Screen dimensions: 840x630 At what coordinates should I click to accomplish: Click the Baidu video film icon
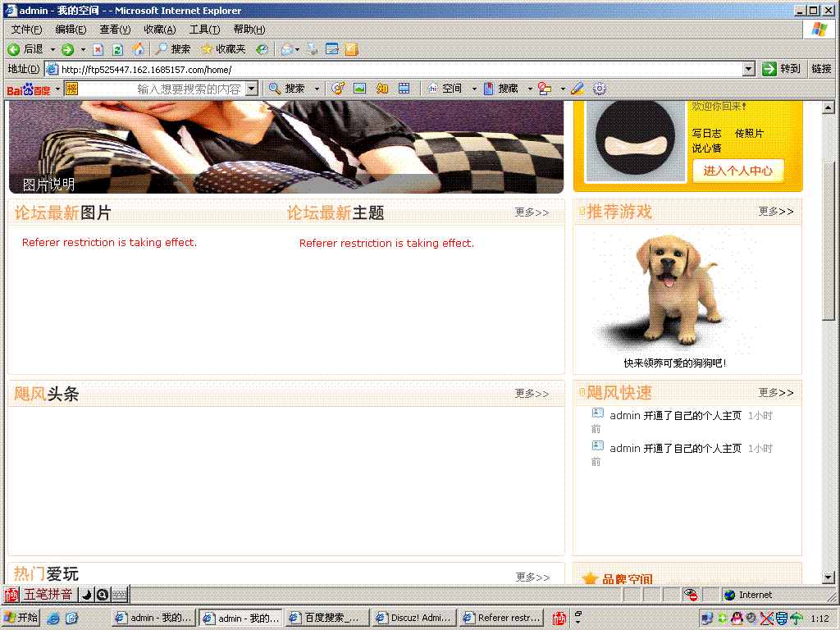click(x=404, y=89)
